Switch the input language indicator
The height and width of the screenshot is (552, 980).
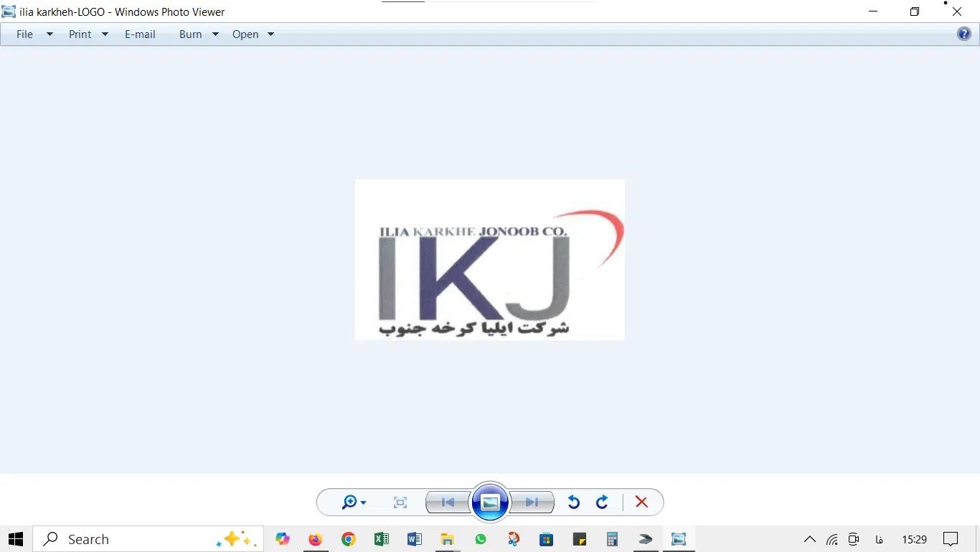pos(880,539)
